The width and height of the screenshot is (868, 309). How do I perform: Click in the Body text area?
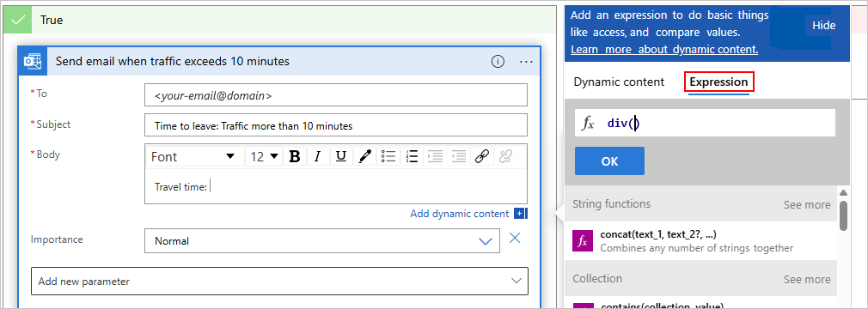click(335, 187)
